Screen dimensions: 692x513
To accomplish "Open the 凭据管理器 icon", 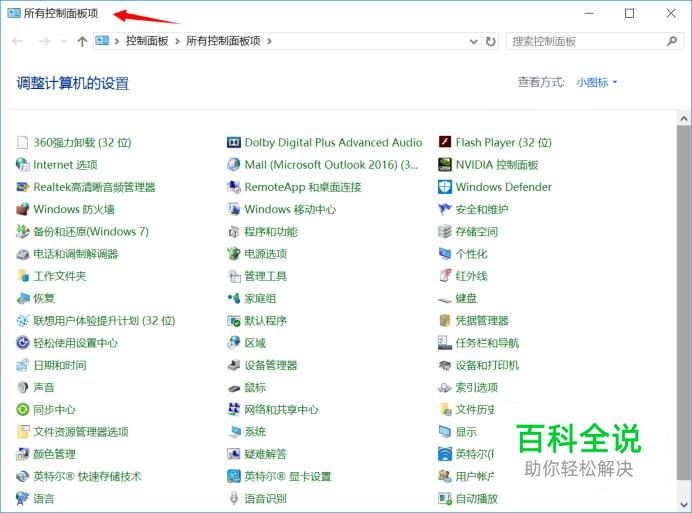I will 444,321.
